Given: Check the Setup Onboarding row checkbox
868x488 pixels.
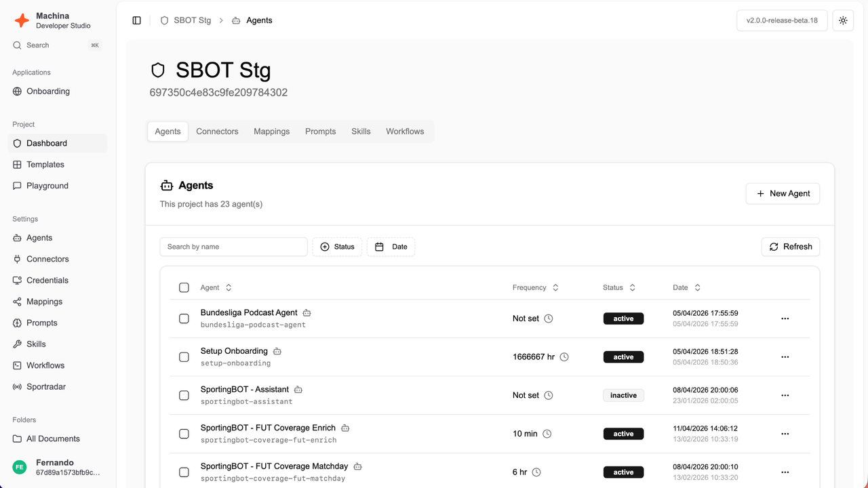Looking at the screenshot, I should 184,357.
